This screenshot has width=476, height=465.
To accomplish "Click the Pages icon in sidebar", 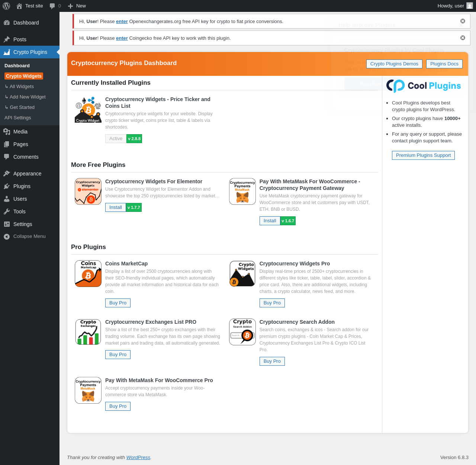I will coord(7,144).
